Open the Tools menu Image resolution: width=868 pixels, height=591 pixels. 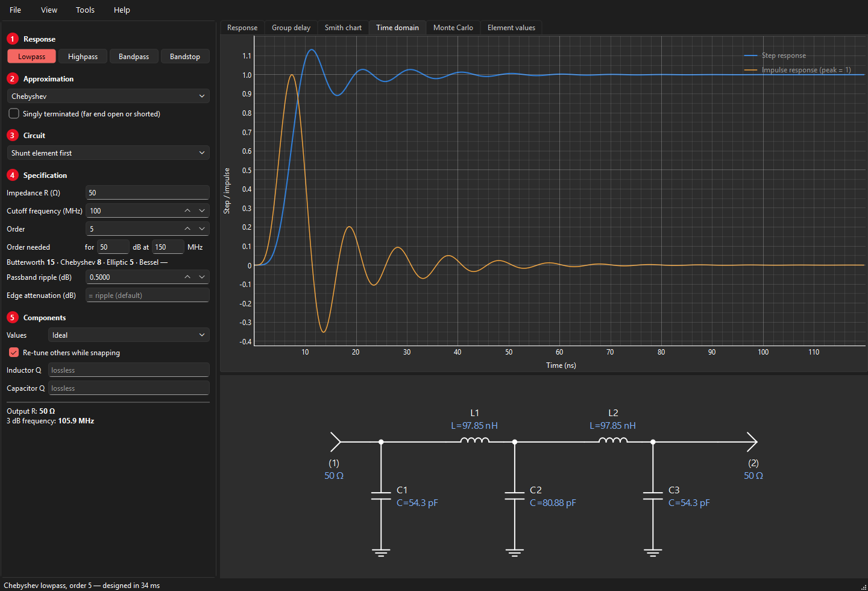tap(85, 10)
